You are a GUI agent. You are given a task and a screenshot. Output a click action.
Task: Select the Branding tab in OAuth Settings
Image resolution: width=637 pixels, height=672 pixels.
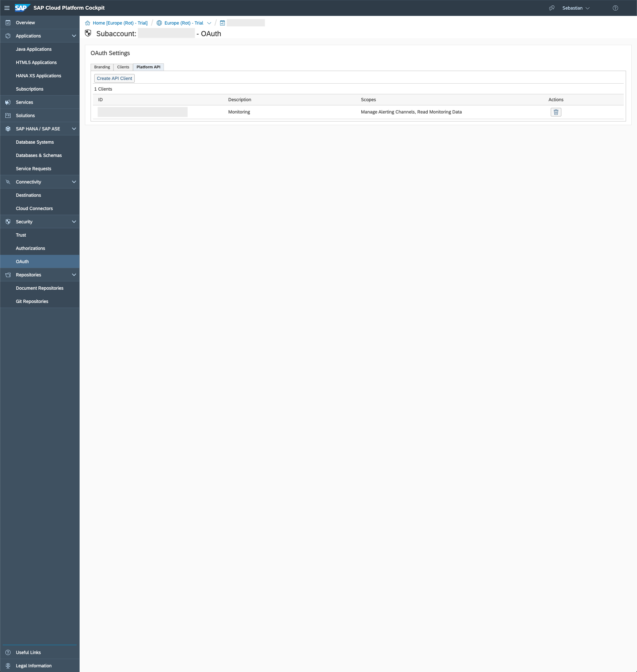[x=102, y=66]
